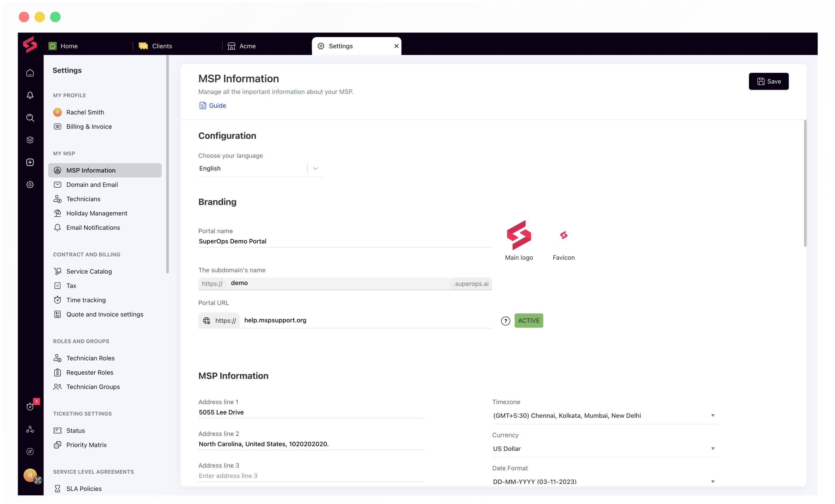
Task: Expand the Currency dropdown US Dollar
Action: tap(605, 449)
